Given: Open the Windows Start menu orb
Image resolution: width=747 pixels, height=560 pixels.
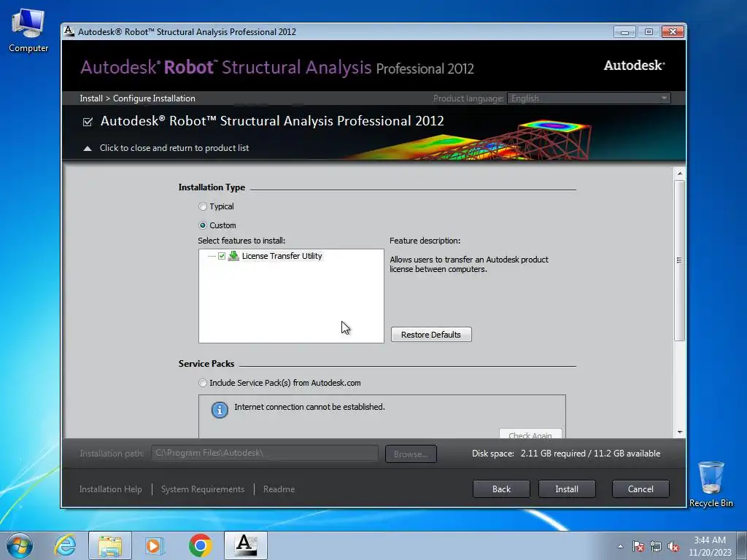Looking at the screenshot, I should click(20, 545).
